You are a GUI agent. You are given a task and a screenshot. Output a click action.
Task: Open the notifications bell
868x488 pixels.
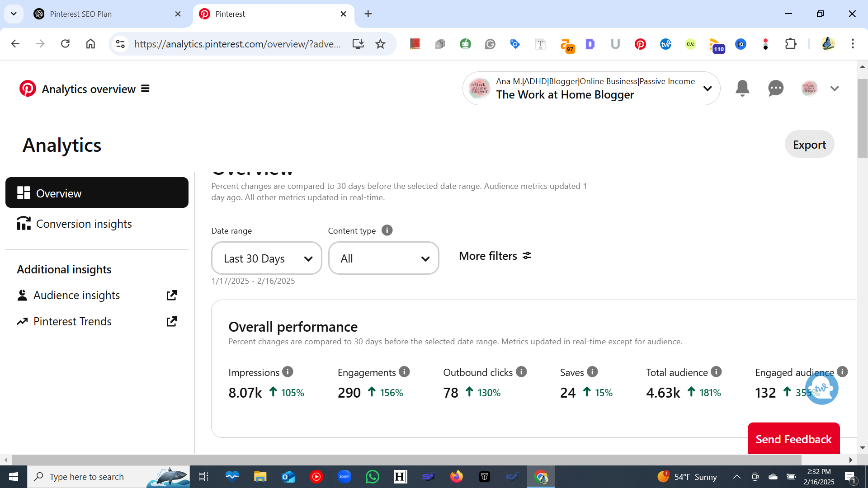pos(742,88)
